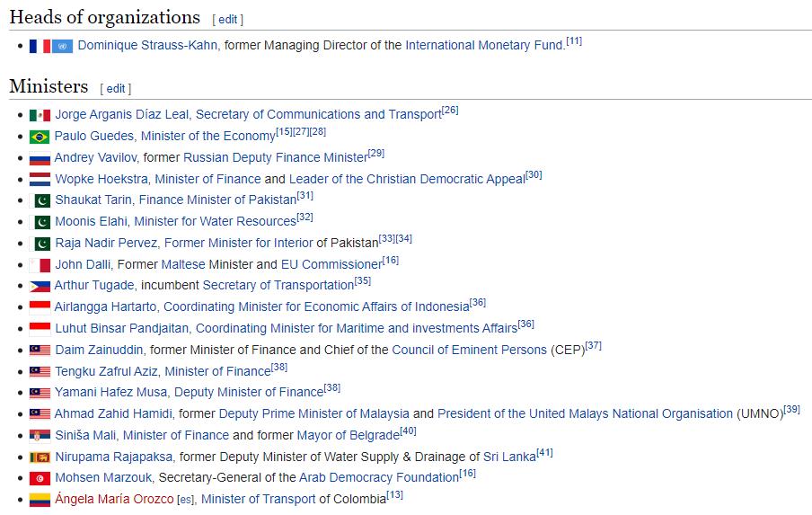The height and width of the screenshot is (515, 812).
Task: Open the International Monetary Fund article
Action: click(484, 46)
